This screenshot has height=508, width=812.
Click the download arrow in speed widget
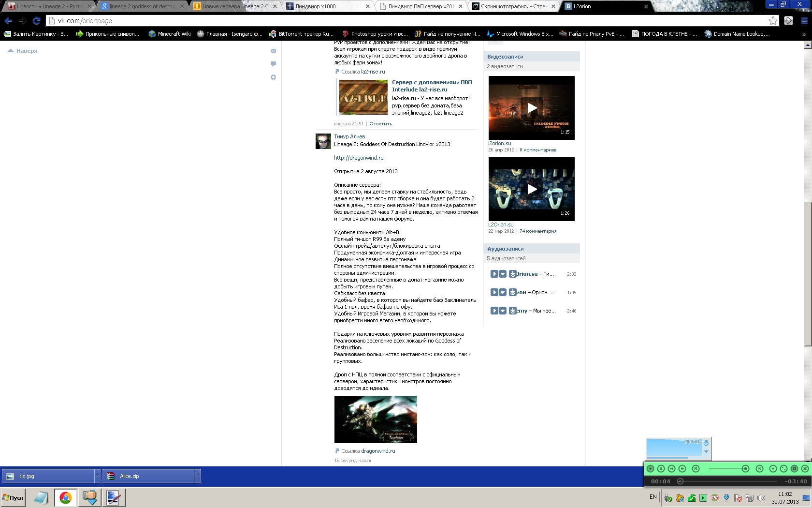point(706,443)
